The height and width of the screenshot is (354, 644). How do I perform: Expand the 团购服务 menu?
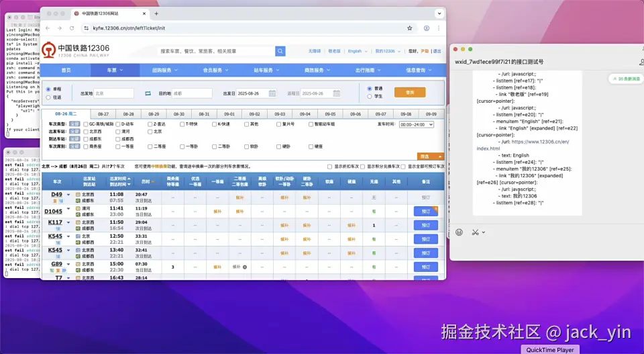pos(165,71)
